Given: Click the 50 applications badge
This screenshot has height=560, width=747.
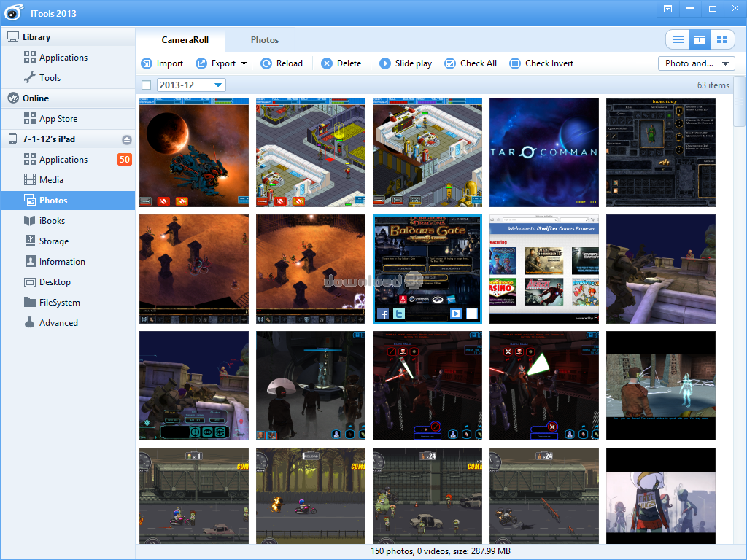Looking at the screenshot, I should [x=124, y=160].
